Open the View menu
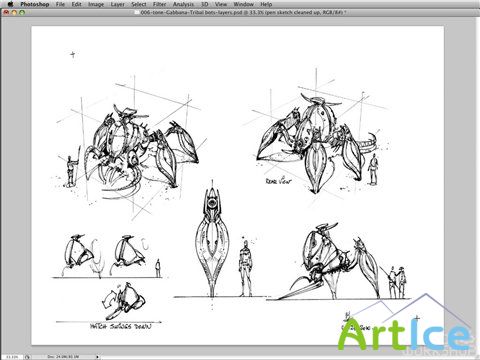The image size is (480, 360). coord(221,4)
